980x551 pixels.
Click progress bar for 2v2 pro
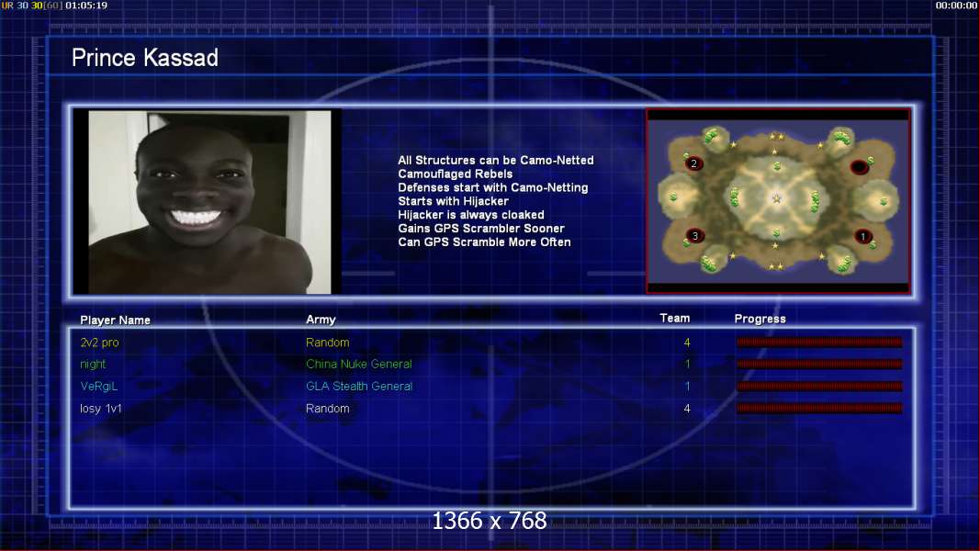(x=819, y=342)
